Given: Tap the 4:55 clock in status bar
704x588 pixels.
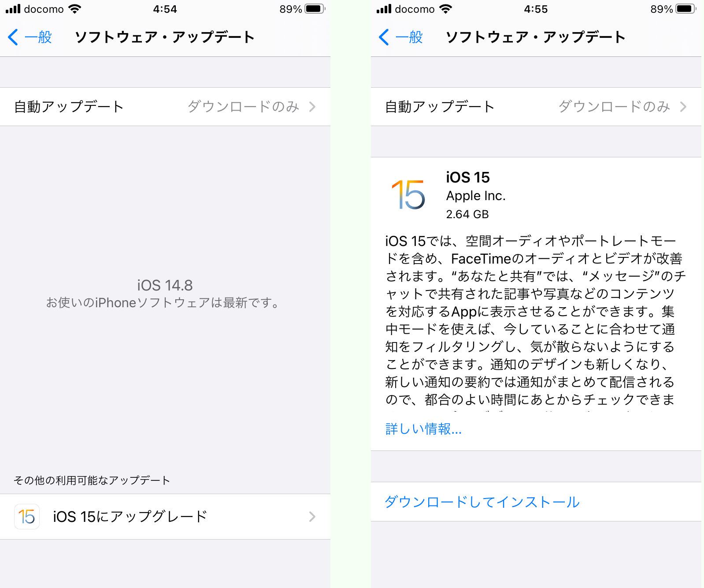Looking at the screenshot, I should [536, 9].
